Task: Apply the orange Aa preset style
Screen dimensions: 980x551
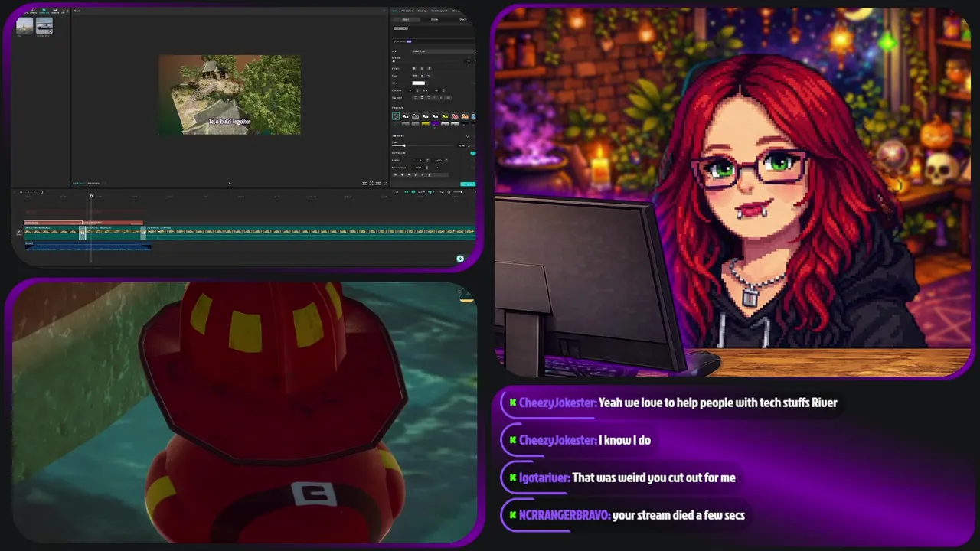Action: [x=465, y=116]
